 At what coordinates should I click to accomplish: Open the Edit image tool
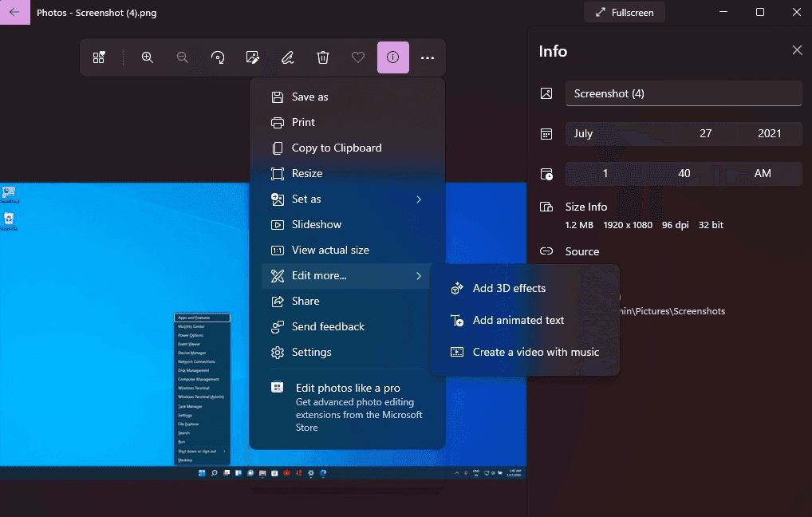coord(253,57)
